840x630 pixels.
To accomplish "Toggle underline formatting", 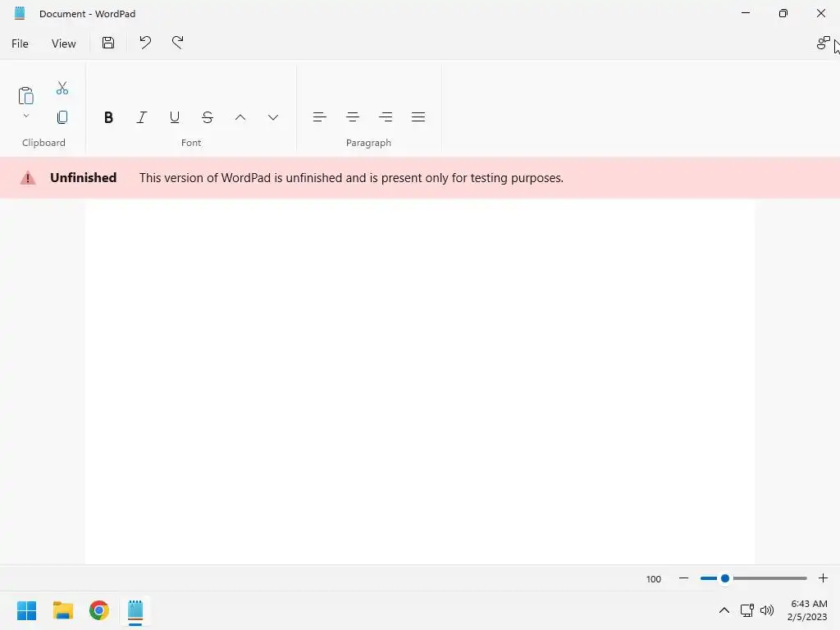I will (x=174, y=117).
